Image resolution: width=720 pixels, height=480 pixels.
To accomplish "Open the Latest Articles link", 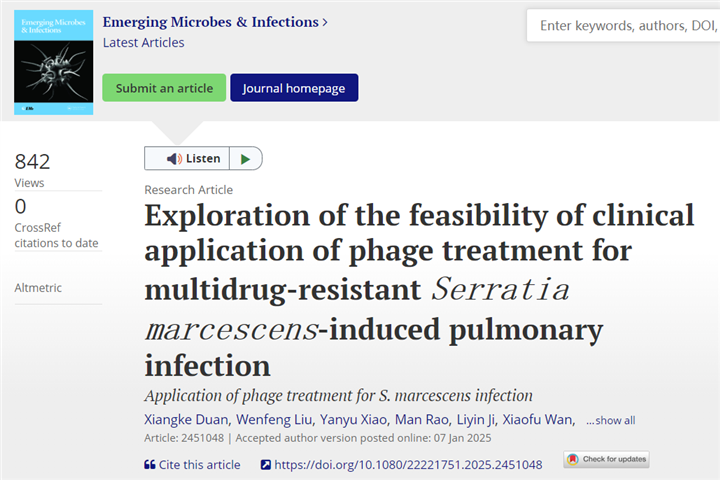I will click(x=143, y=42).
